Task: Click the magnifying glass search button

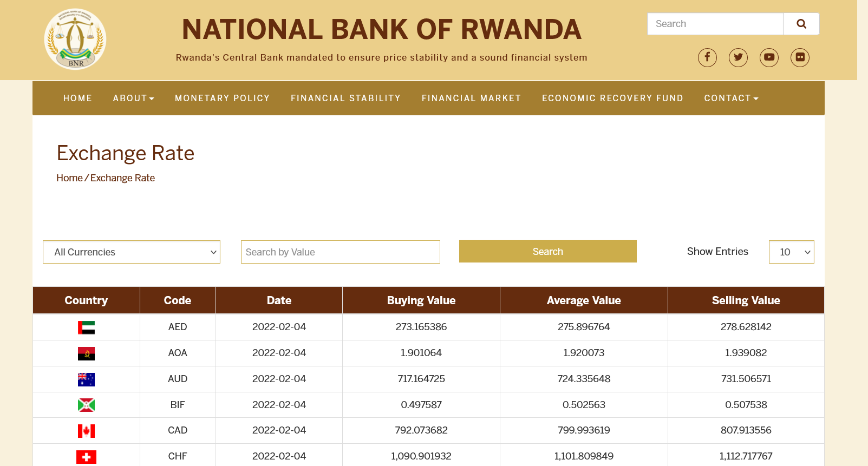Action: click(801, 24)
